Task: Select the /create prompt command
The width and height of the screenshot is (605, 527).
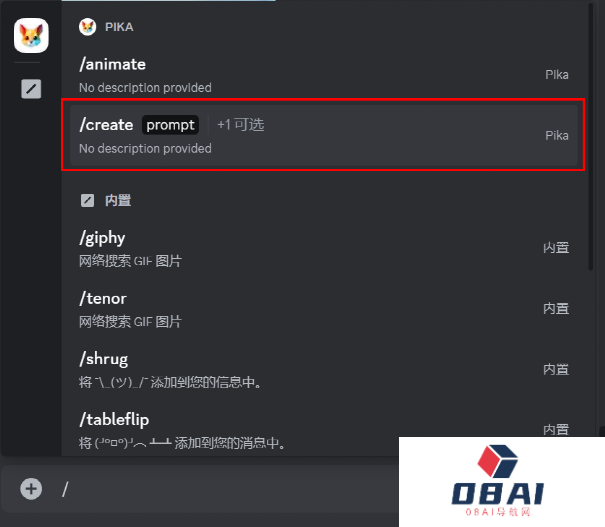Action: [323, 136]
